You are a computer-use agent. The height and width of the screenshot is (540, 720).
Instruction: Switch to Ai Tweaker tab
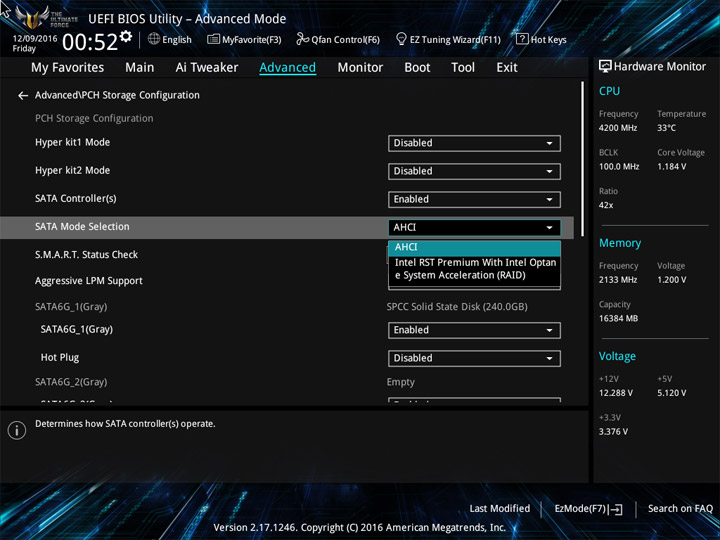click(x=207, y=68)
